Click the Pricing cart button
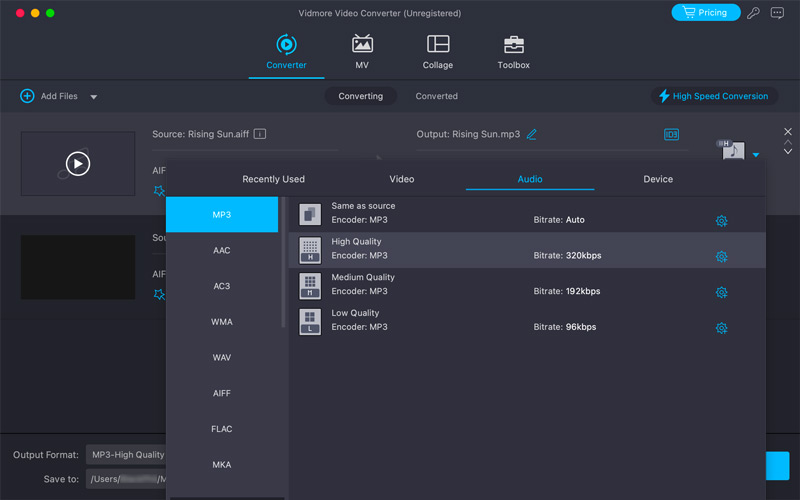 tap(706, 12)
